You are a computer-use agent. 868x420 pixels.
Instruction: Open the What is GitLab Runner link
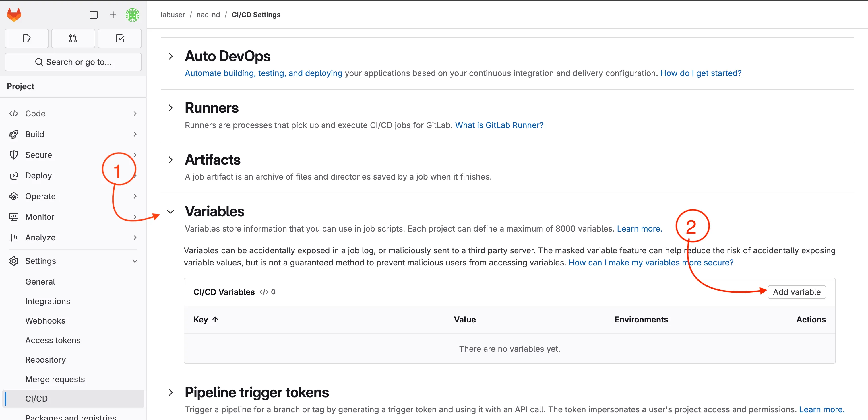(499, 125)
